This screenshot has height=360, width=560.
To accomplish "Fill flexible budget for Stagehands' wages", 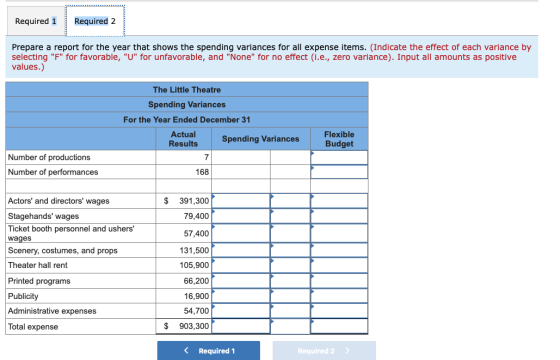I will [x=339, y=216].
